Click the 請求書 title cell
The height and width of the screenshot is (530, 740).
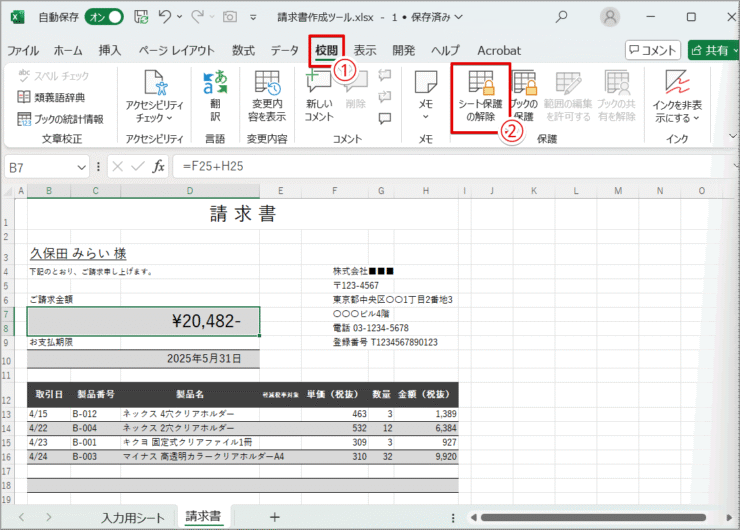tap(243, 214)
